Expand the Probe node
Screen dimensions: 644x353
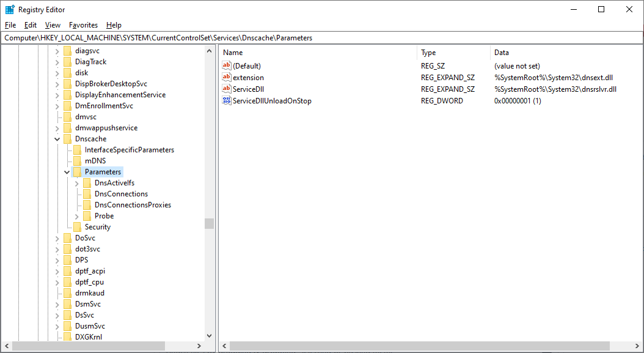77,217
